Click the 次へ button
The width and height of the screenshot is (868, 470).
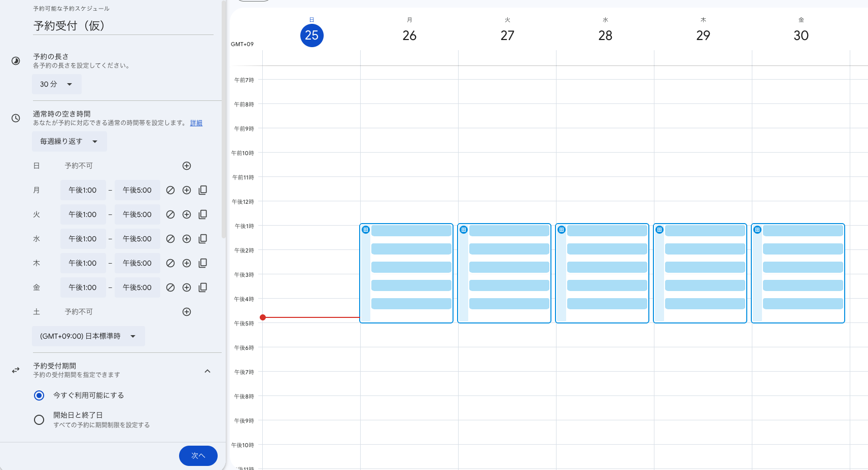click(198, 455)
